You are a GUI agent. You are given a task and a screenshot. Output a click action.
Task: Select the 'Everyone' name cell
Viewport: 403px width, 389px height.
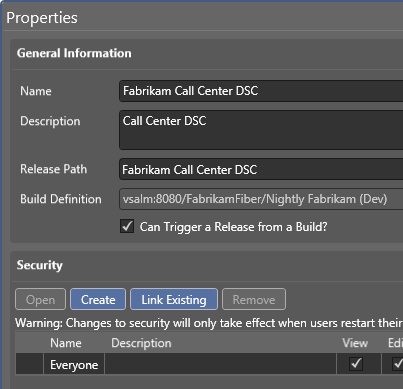tap(74, 364)
